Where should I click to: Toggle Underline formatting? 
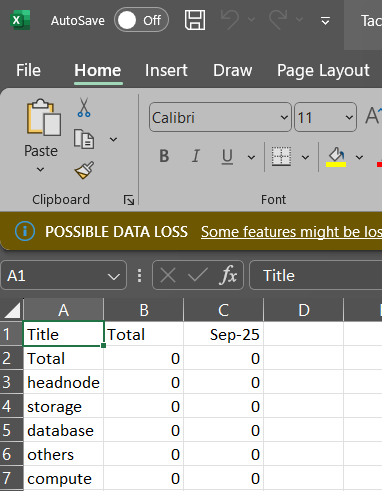click(227, 156)
